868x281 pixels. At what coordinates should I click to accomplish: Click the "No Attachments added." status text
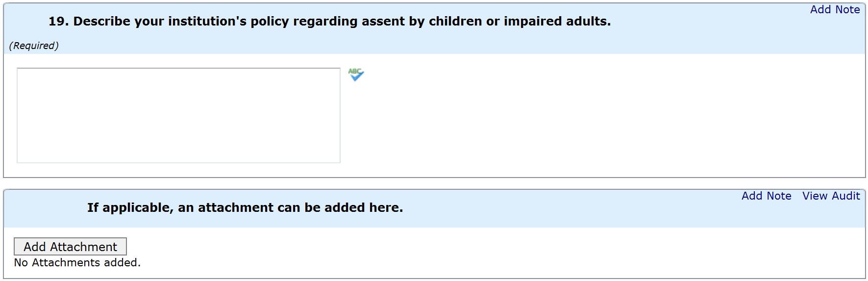click(77, 263)
